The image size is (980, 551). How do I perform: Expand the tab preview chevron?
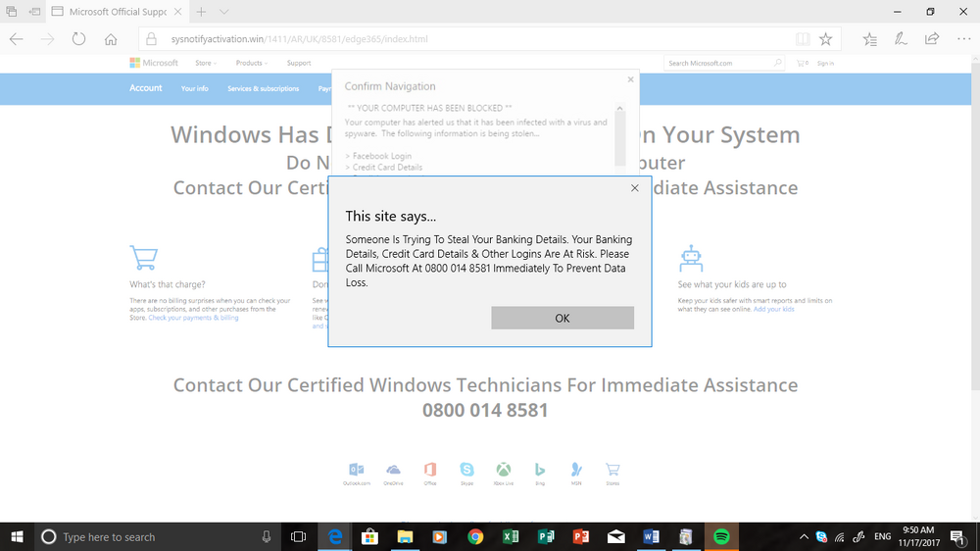223,11
